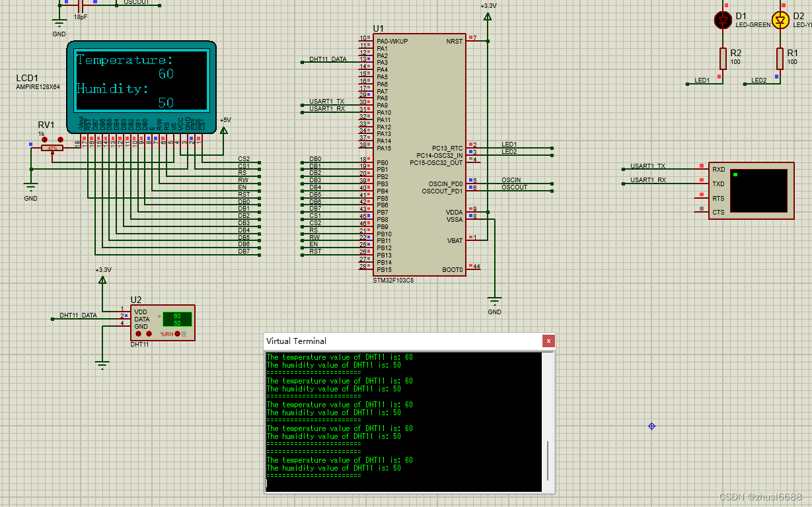The width and height of the screenshot is (812, 507).
Task: Toggle the red state indicator on terminal RXD pin
Action: (700, 167)
